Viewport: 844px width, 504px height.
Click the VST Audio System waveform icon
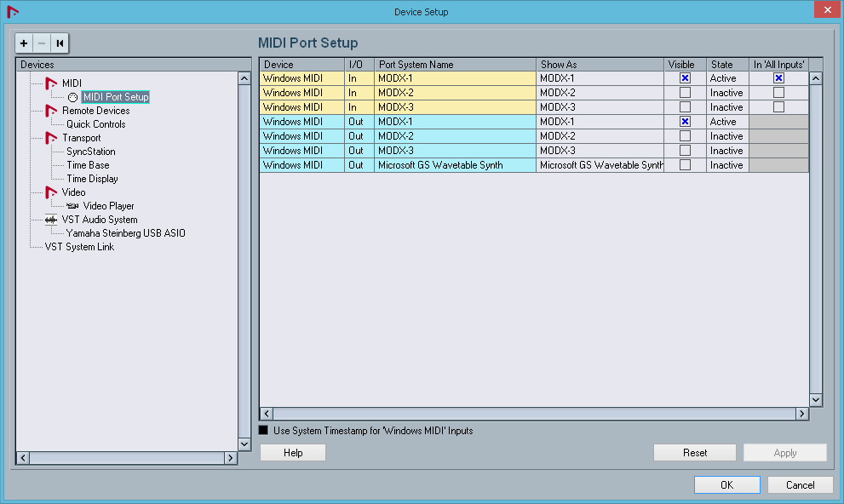(51, 220)
